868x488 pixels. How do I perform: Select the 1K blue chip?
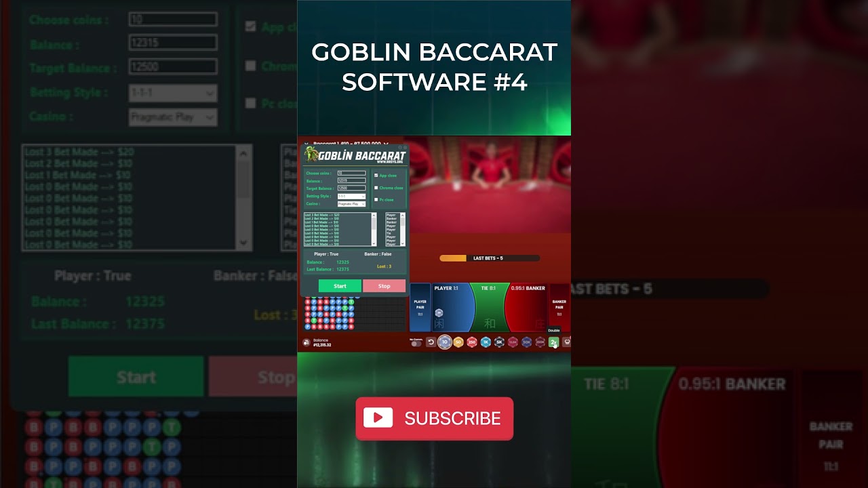(486, 342)
